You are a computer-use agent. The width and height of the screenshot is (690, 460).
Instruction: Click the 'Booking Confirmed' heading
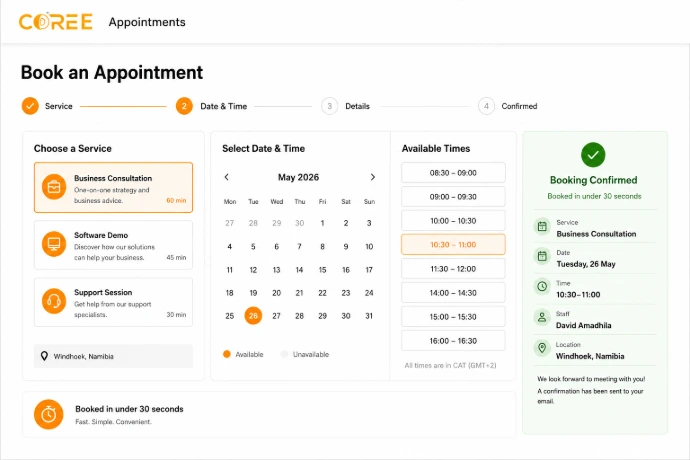(594, 180)
